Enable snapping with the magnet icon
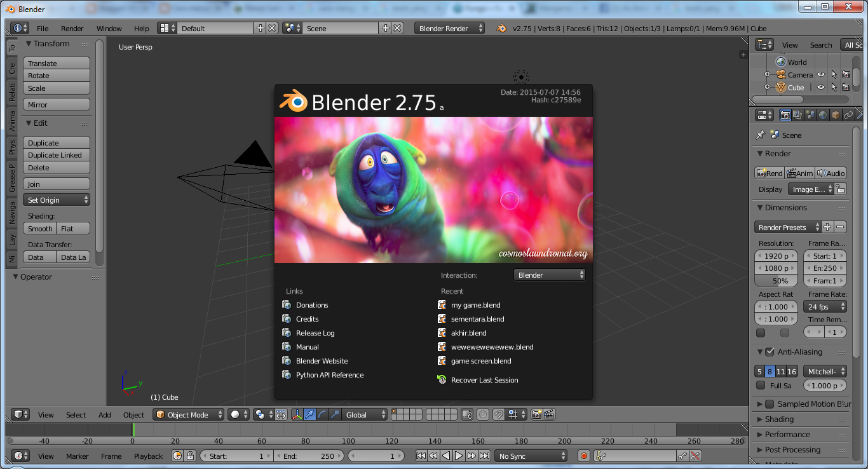 (498, 414)
